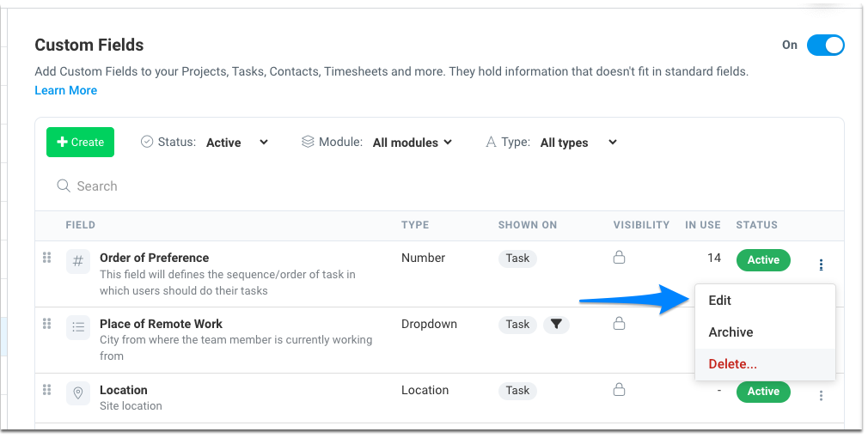The image size is (868, 438).
Task: Click the list icon for Place of Remote Work
Action: tap(78, 327)
